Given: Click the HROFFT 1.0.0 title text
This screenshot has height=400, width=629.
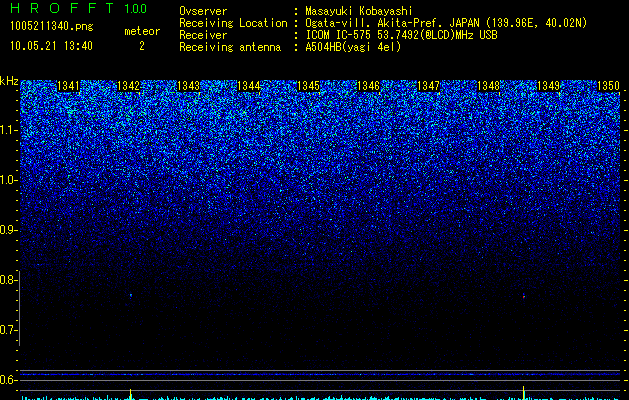Looking at the screenshot, I should [78, 8].
